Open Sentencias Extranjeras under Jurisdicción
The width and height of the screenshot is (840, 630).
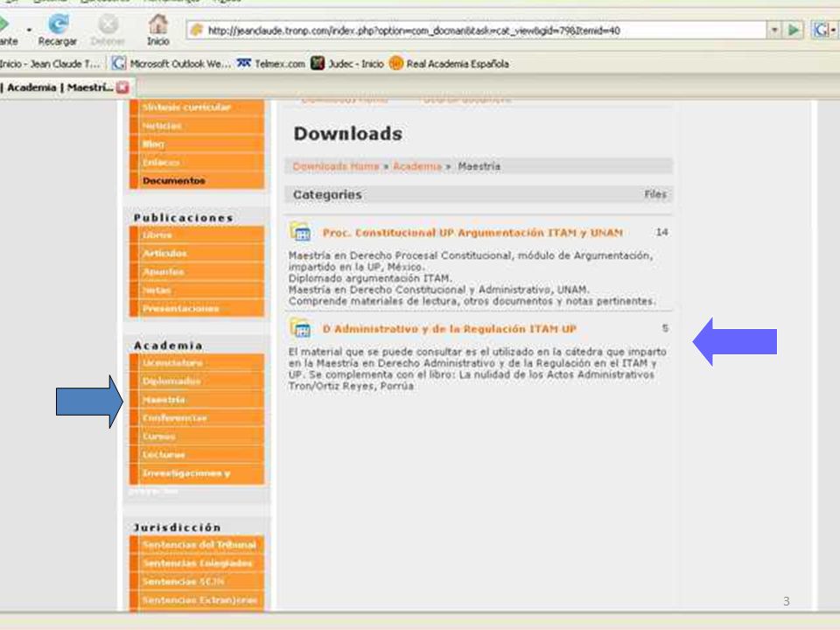(197, 599)
